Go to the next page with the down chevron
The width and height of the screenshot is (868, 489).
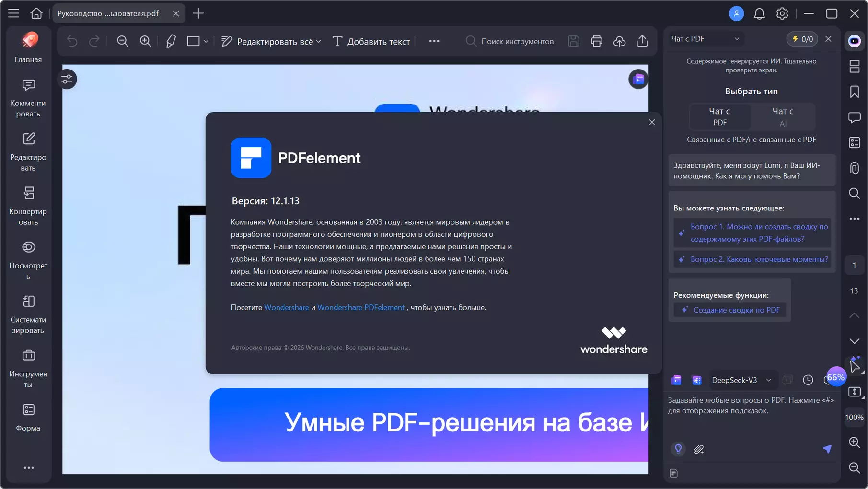(855, 341)
